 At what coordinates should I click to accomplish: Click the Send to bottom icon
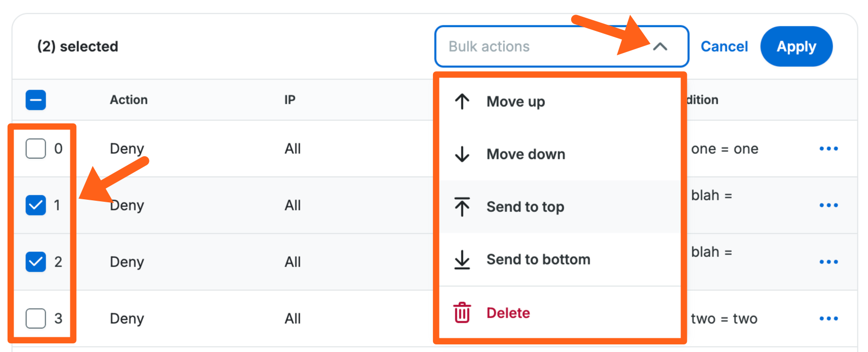462,259
